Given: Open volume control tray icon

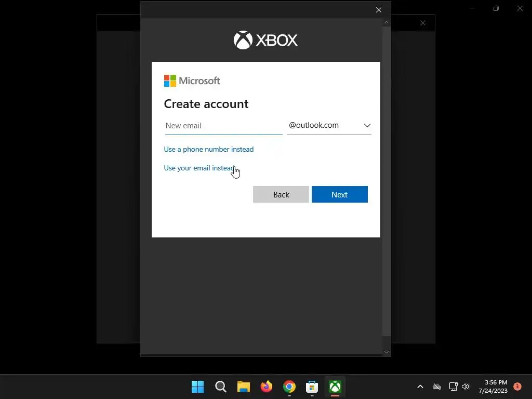Looking at the screenshot, I should pyautogui.click(x=465, y=387).
